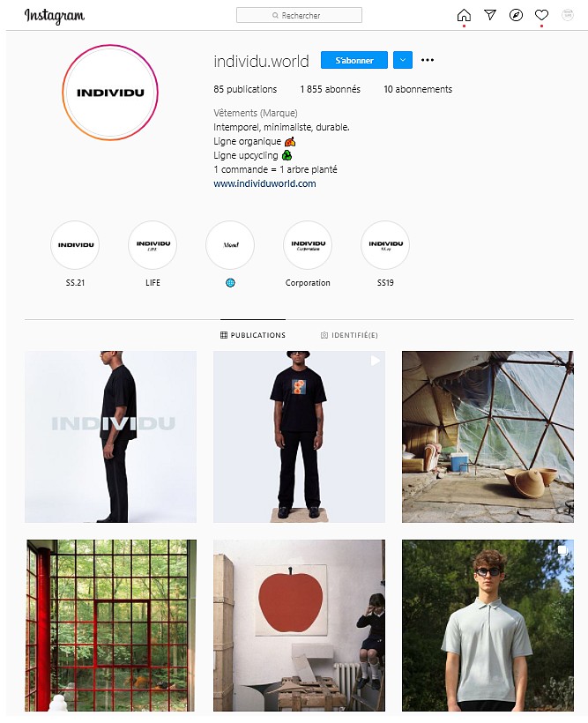Show the 10 abonnements list
The image size is (588, 723).
click(418, 89)
